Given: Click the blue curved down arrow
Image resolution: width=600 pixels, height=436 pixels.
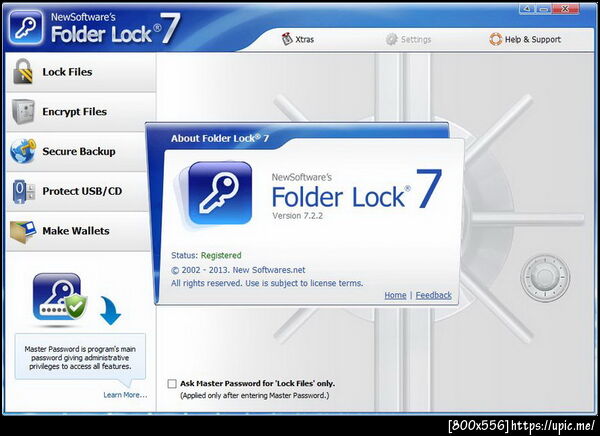Looking at the screenshot, I should [x=111, y=310].
